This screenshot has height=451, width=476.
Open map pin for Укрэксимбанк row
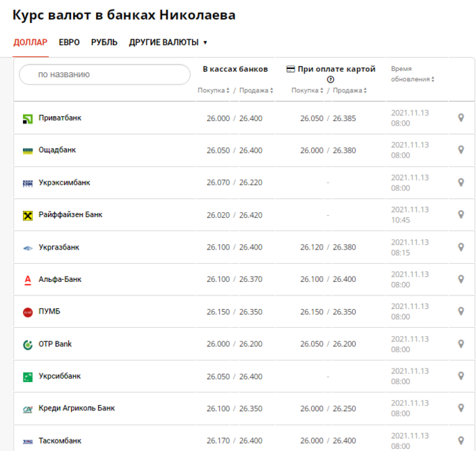(461, 183)
